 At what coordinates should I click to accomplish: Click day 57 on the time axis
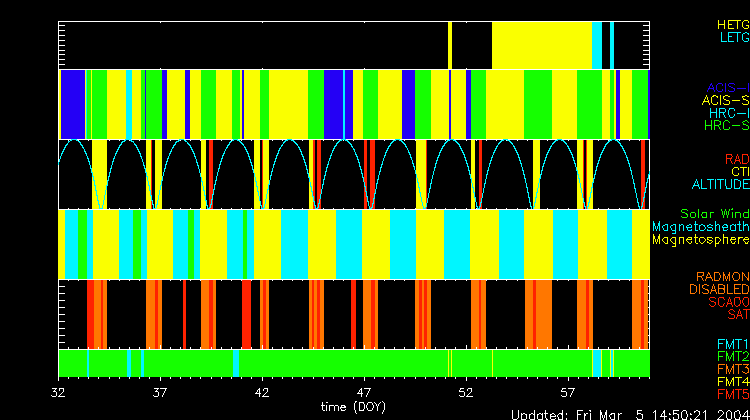pyautogui.click(x=568, y=393)
